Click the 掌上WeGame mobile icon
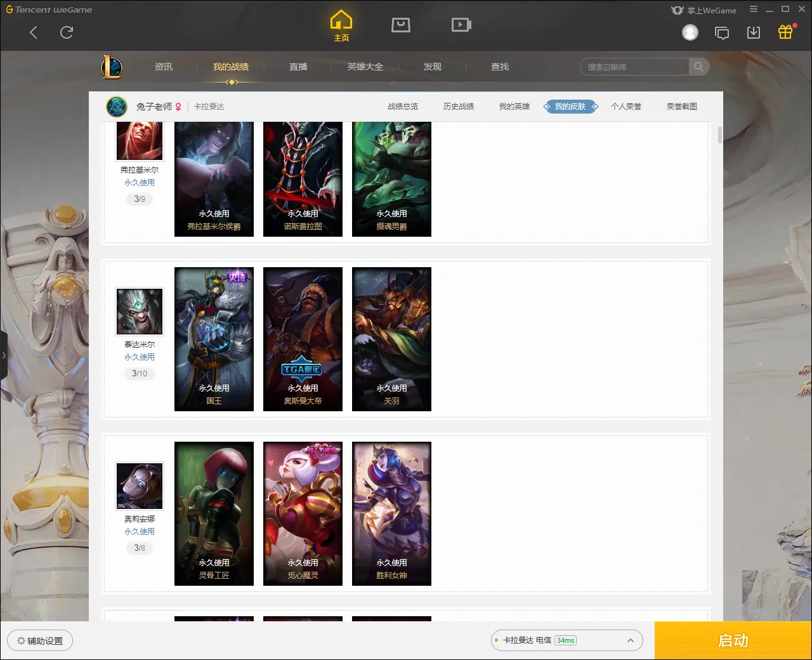This screenshot has width=812, height=660. click(678, 10)
